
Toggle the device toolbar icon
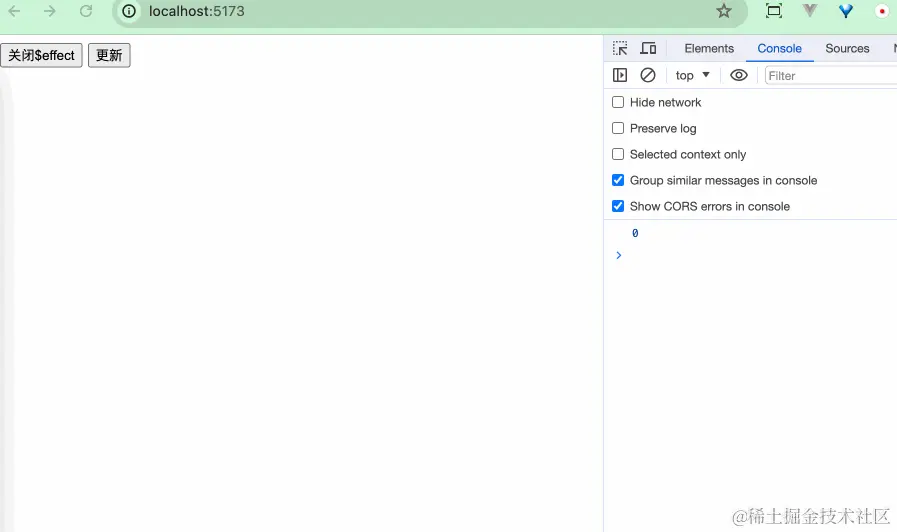(648, 49)
